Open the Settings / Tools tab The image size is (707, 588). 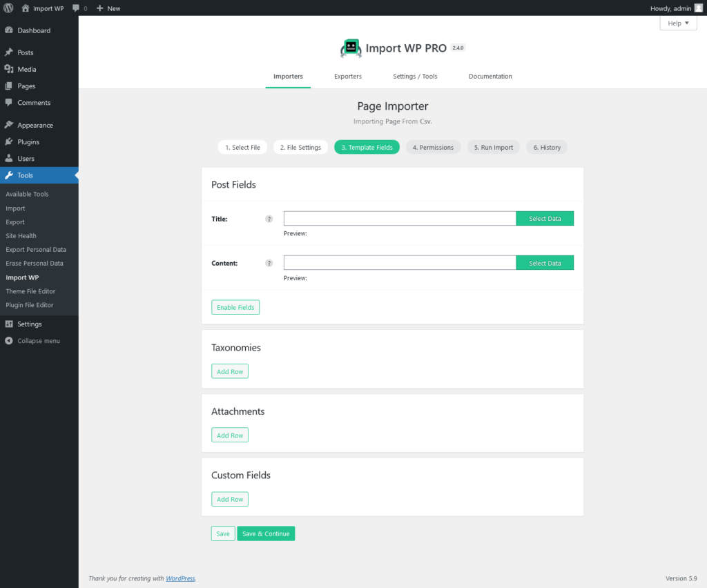(415, 76)
